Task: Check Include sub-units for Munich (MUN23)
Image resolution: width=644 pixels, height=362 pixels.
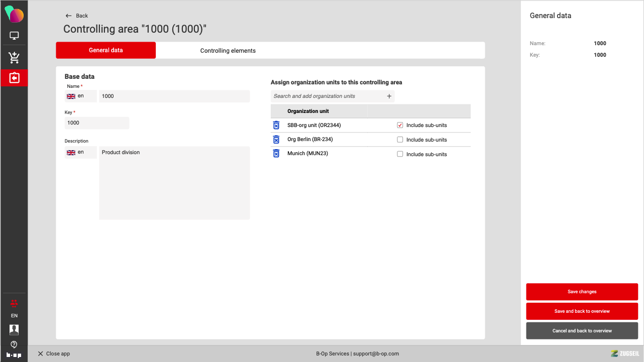Action: pyautogui.click(x=400, y=154)
